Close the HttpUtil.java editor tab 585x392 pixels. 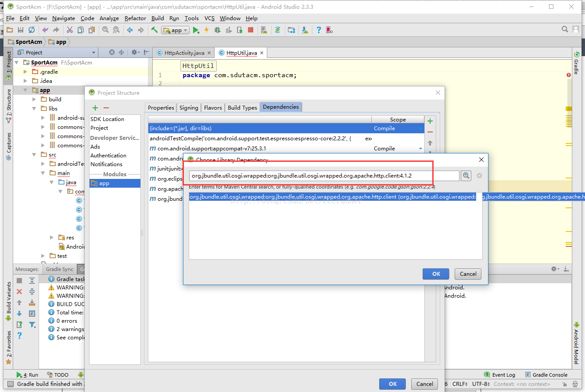pyautogui.click(x=262, y=53)
